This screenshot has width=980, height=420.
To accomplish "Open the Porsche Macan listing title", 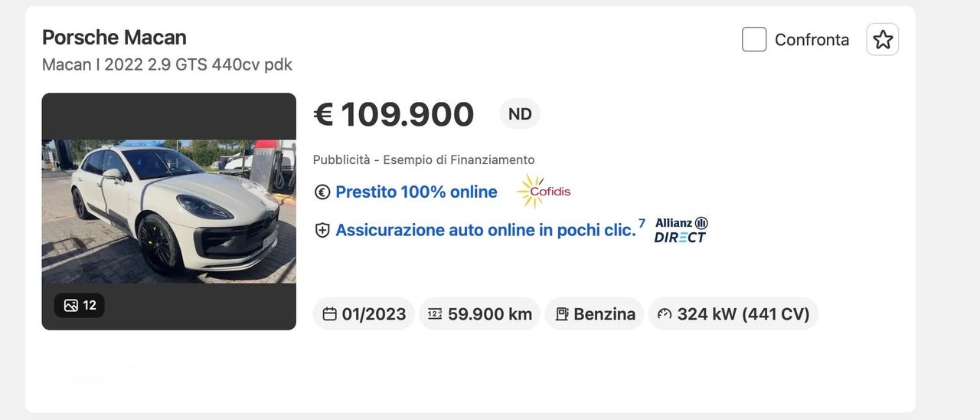I will coord(114,37).
